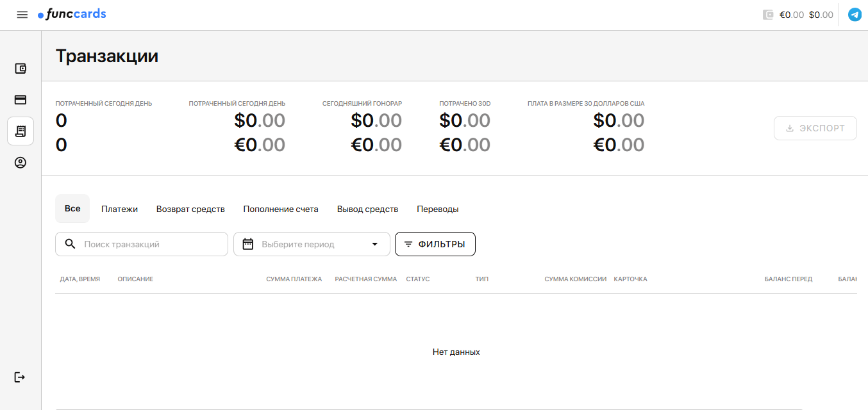Open the account profile sidebar icon

coord(21,163)
